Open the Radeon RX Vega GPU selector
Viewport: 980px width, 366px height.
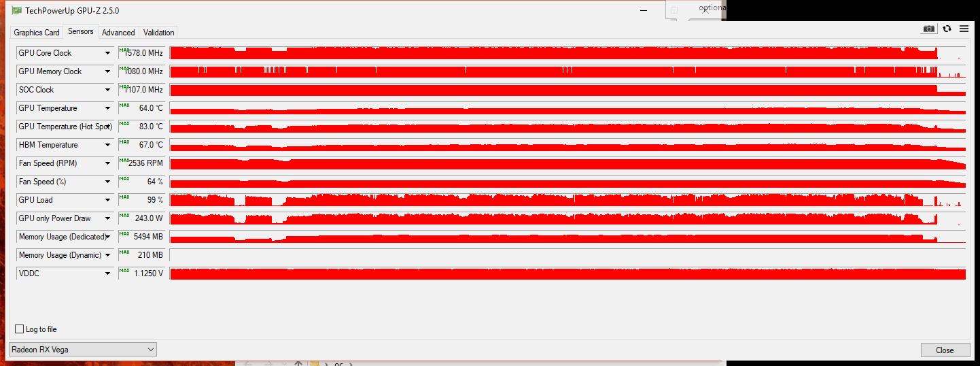click(82, 350)
